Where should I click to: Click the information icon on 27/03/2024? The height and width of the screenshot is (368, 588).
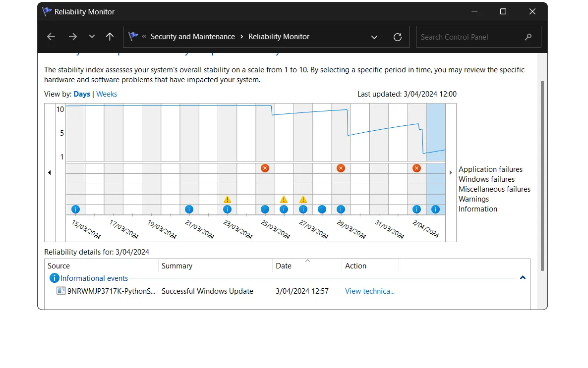coord(303,210)
